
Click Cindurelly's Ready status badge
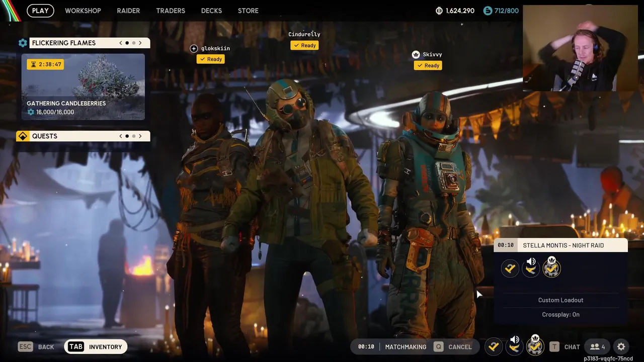(305, 45)
